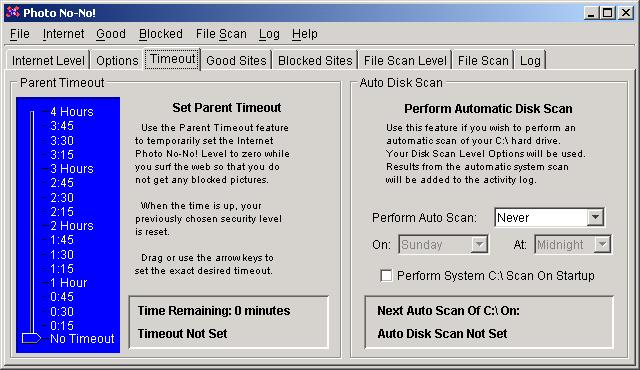Click the Next Auto Scan Of C:\ On text
This screenshot has width=640, height=370.
point(448,311)
